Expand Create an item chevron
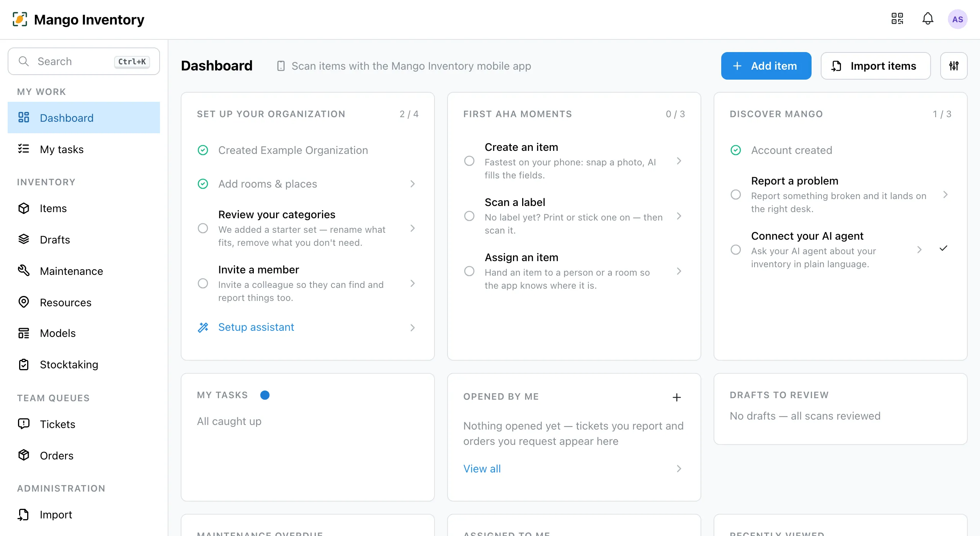Image resolution: width=980 pixels, height=536 pixels. (x=679, y=161)
